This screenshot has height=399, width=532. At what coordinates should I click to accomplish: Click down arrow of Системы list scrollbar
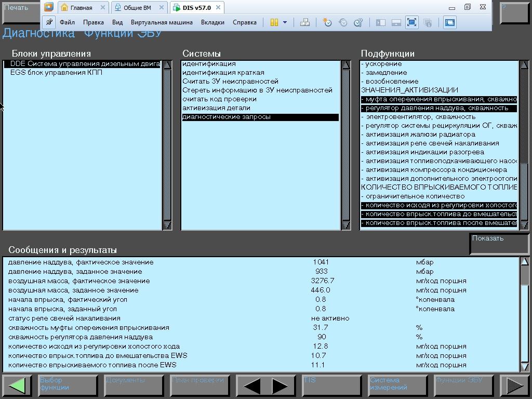(x=345, y=225)
